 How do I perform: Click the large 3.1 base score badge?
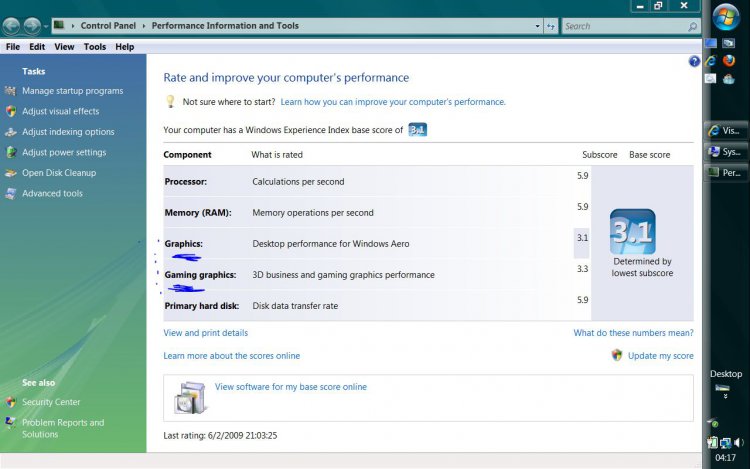pos(632,232)
